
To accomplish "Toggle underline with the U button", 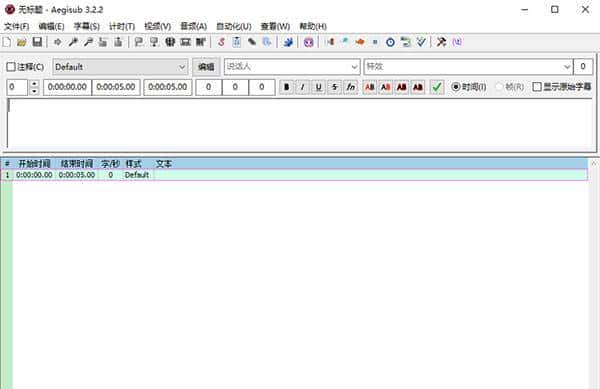I will click(x=318, y=87).
